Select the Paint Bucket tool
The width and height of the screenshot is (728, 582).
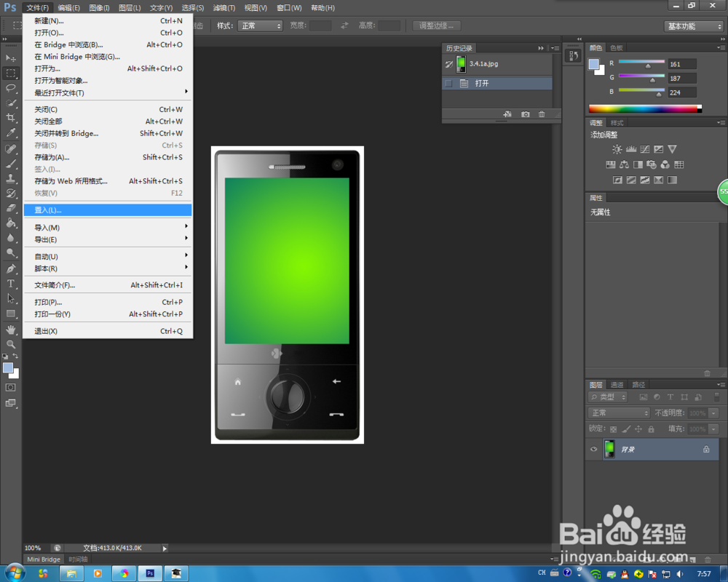[11, 223]
